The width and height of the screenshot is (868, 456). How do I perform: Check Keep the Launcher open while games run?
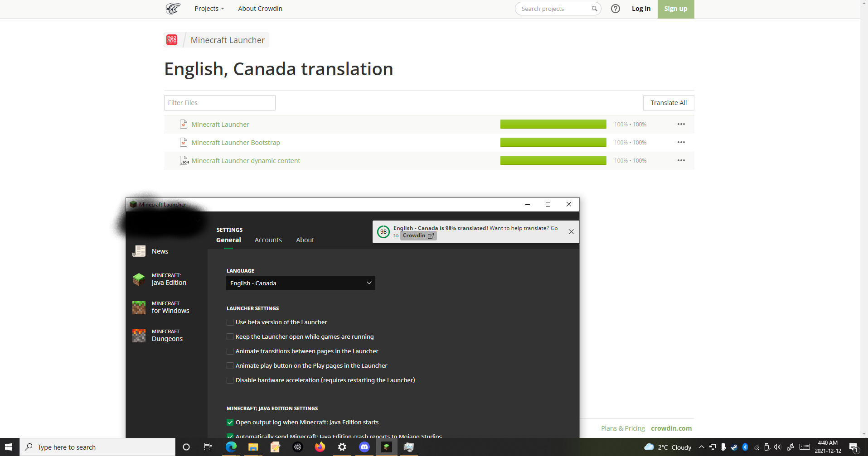pyautogui.click(x=230, y=337)
